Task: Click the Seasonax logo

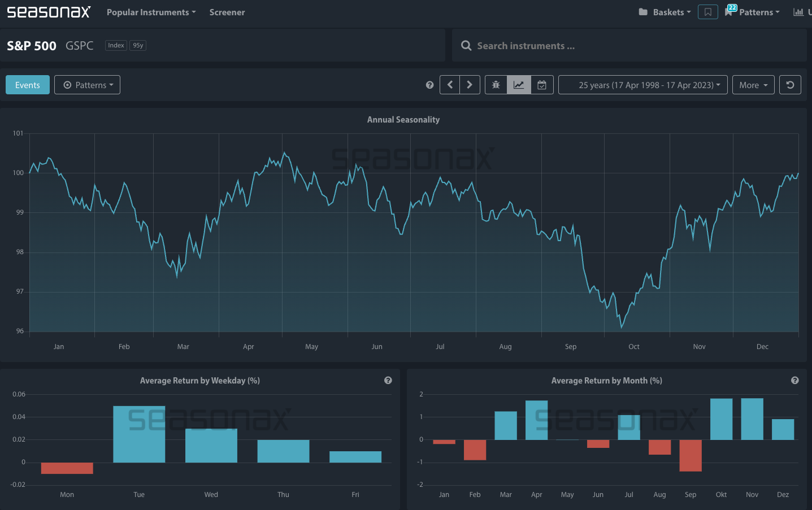Action: point(49,12)
